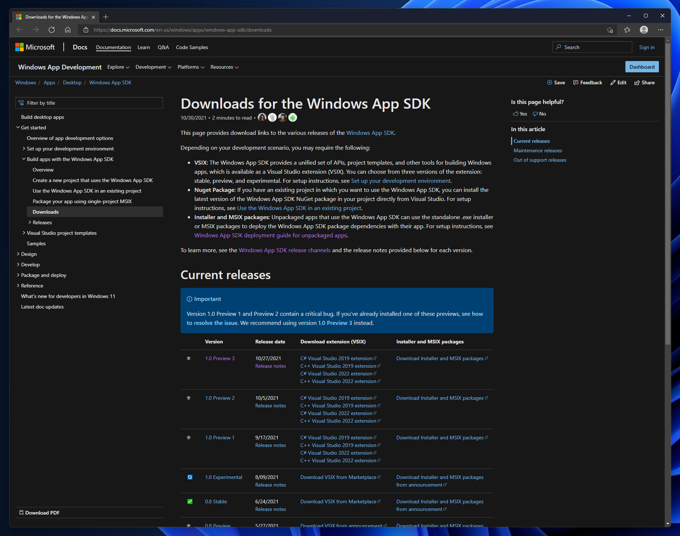Screen dimensions: 680x536
Task: Expand the Develop section
Action: pos(18,265)
